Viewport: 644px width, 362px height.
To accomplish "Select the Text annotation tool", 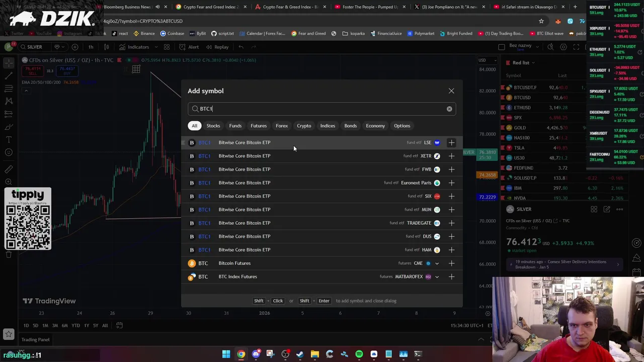I will pyautogui.click(x=9, y=139).
